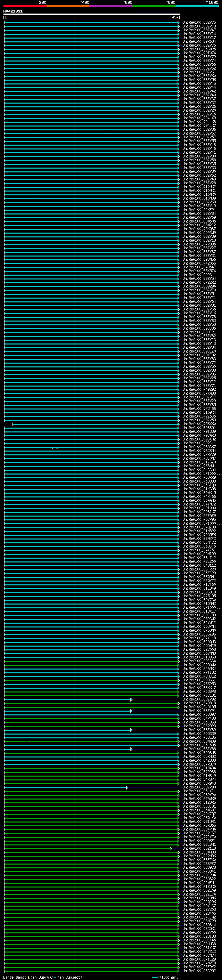Click label UniRef100_A5DRR9
This screenshot has width=222, height=980.
199,477
